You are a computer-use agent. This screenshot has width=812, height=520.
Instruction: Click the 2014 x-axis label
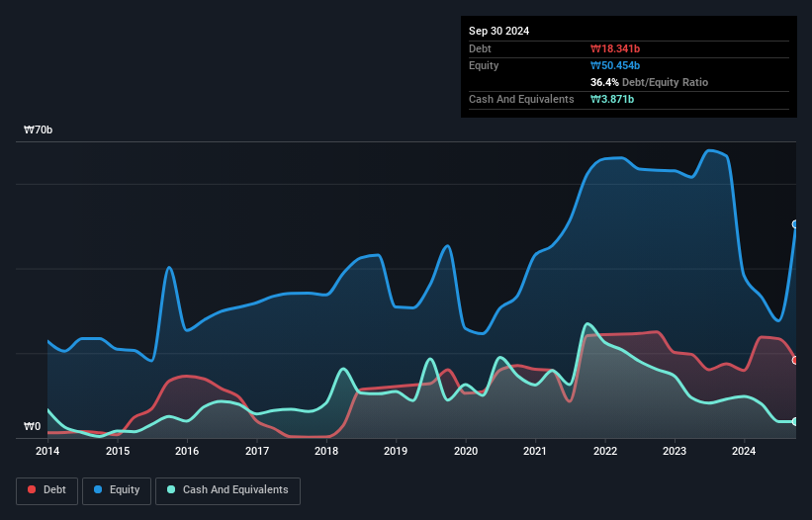pyautogui.click(x=47, y=451)
